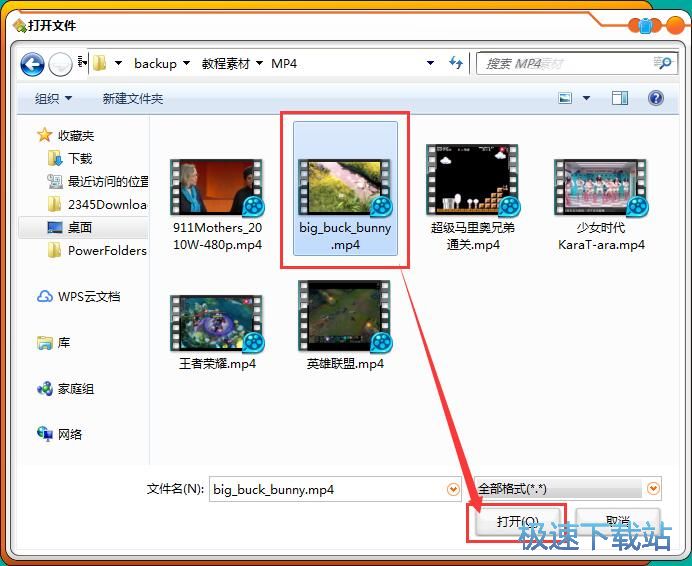Expand the change view options arrow
The image size is (692, 566).
586,98
